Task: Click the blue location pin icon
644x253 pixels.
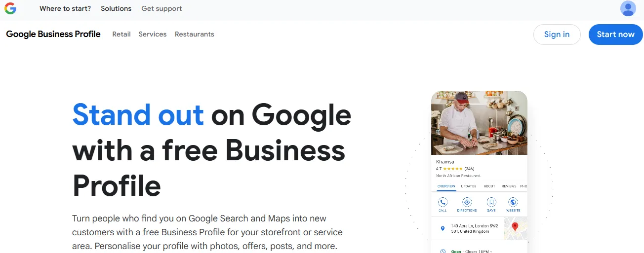Action: tap(443, 228)
